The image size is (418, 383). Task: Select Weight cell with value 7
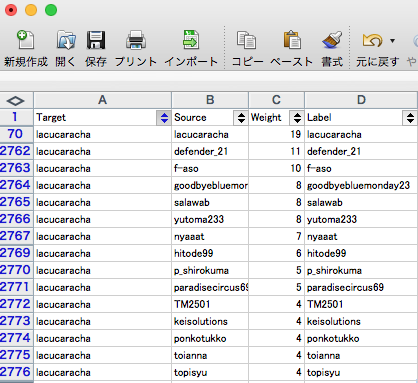pos(276,236)
